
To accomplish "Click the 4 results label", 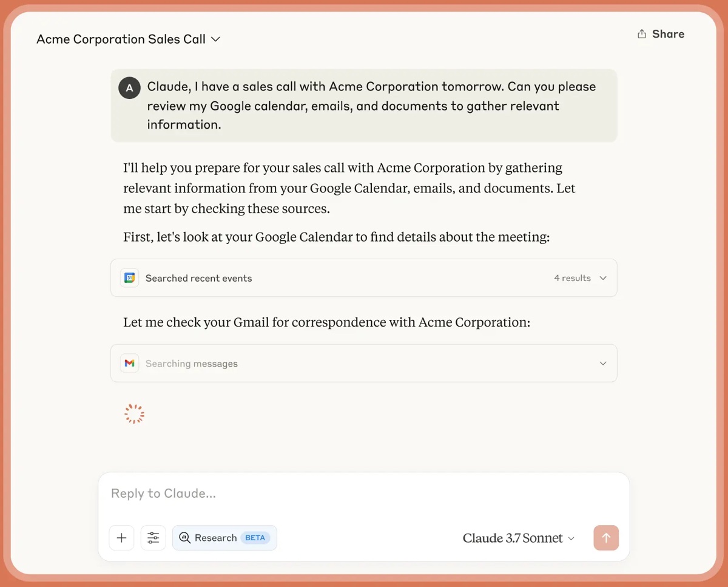I will tap(572, 277).
